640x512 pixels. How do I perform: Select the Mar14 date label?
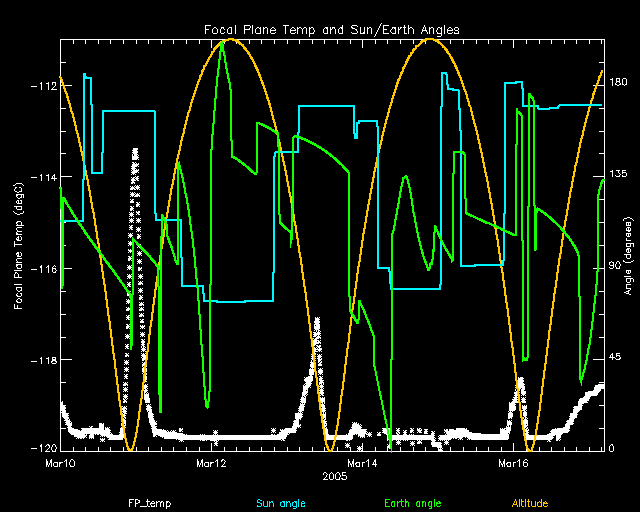(362, 464)
